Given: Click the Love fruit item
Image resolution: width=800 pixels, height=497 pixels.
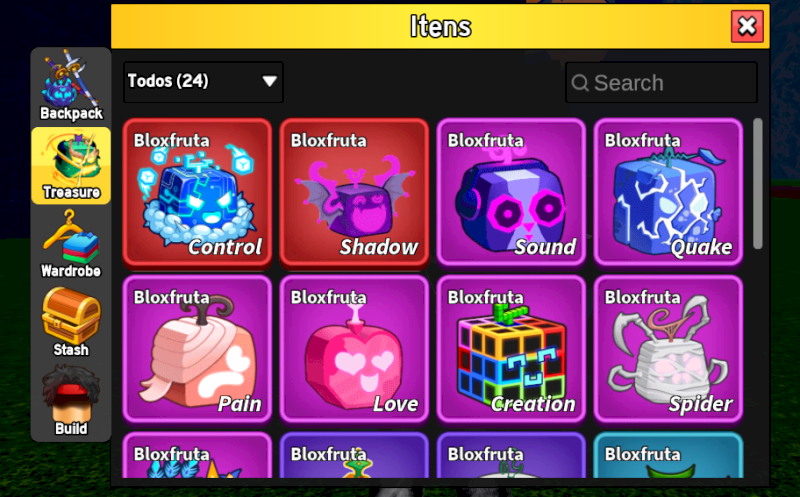Looking at the screenshot, I should [x=355, y=350].
